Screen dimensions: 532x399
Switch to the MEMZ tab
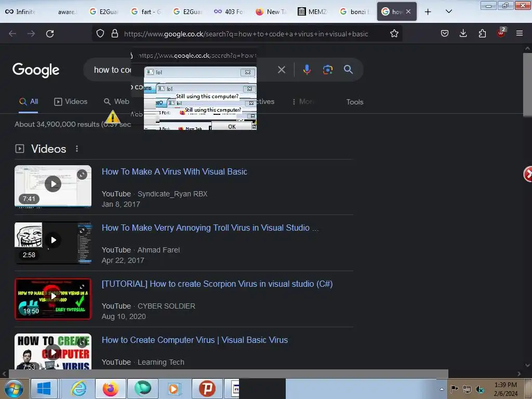coord(313,12)
